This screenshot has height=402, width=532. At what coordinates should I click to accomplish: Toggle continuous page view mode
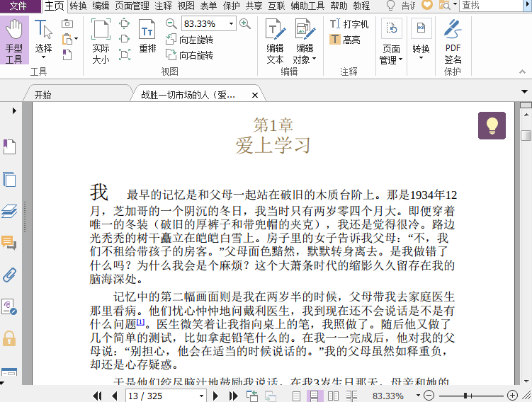pos(315,396)
